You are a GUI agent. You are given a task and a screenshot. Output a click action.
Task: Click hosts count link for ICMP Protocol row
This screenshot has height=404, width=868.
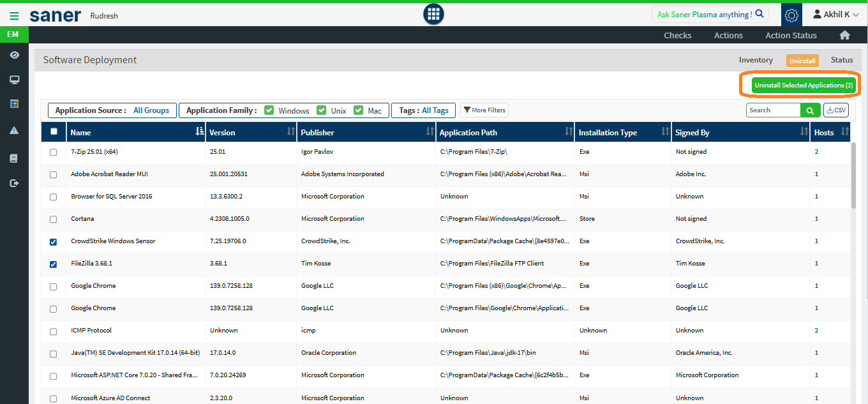pos(816,331)
